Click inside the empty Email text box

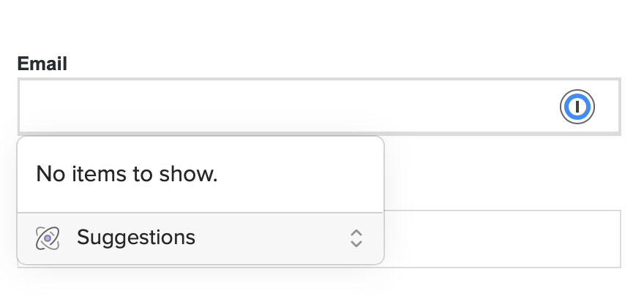click(285, 107)
